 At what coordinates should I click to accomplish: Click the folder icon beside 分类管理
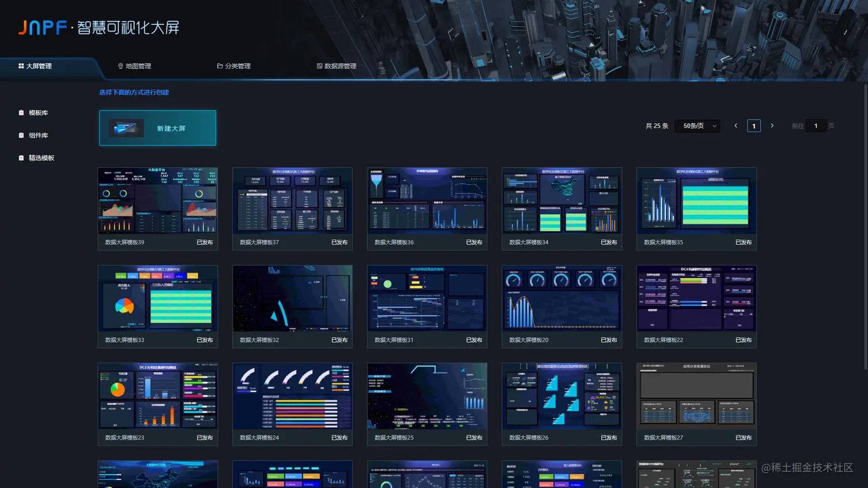pos(220,66)
